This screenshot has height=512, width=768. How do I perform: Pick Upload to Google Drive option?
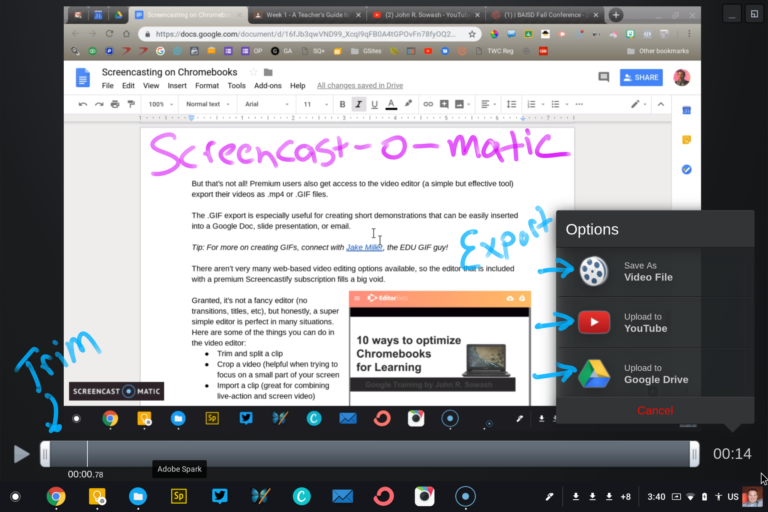point(654,374)
